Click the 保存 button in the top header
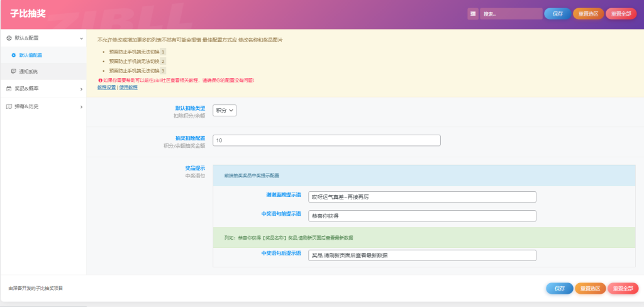Image resolution: width=644 pixels, height=307 pixels. (558, 14)
